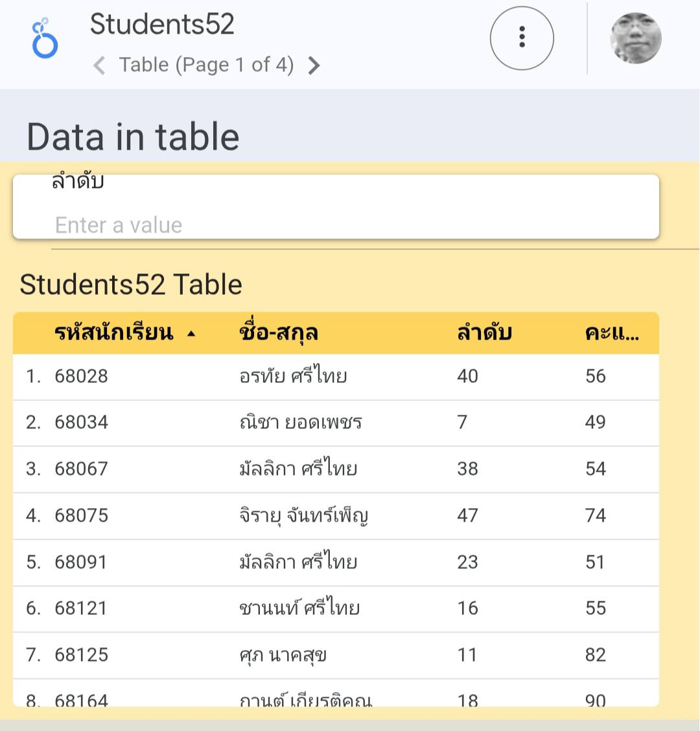This screenshot has height=731, width=700.
Task: Sort by the ชื่อ-สกุล column header
Action: [x=278, y=333]
